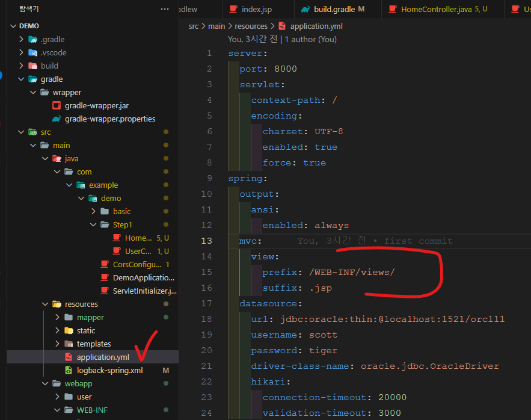Click the 'enabled: always' line
Image resolution: width=531 pixels, height=420 pixels.
pos(305,226)
